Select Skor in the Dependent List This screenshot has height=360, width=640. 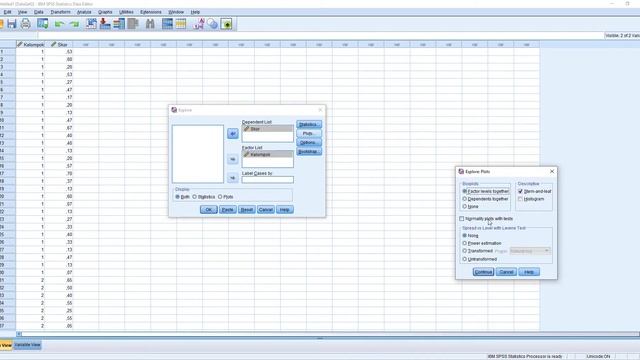pos(267,129)
